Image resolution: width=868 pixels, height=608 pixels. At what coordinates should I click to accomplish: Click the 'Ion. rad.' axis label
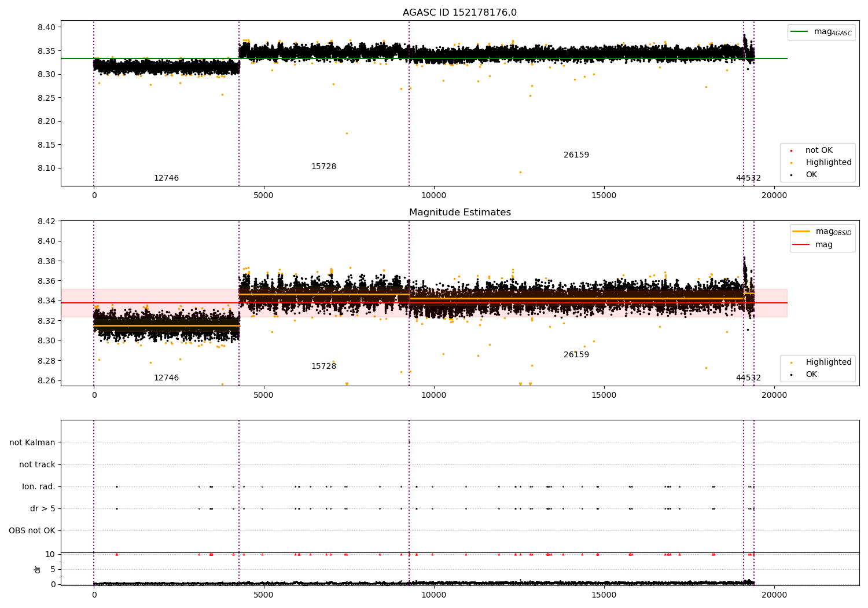coord(39,486)
